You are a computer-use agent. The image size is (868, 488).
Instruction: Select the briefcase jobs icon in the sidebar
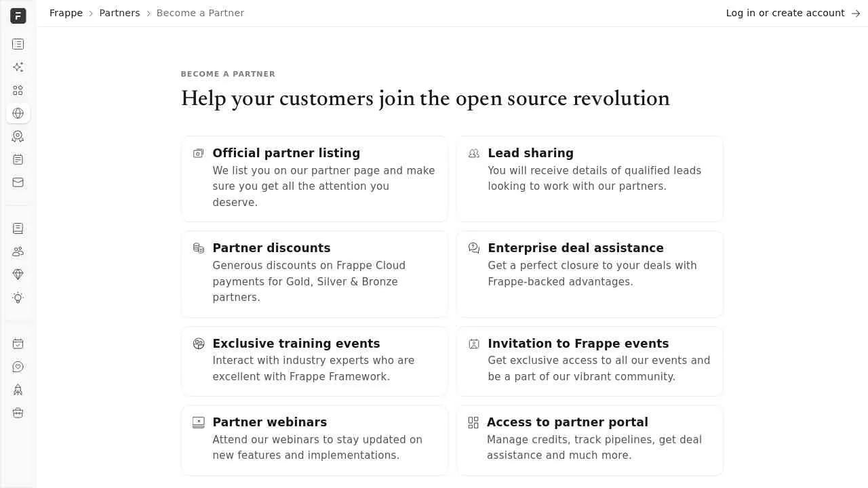point(18,413)
